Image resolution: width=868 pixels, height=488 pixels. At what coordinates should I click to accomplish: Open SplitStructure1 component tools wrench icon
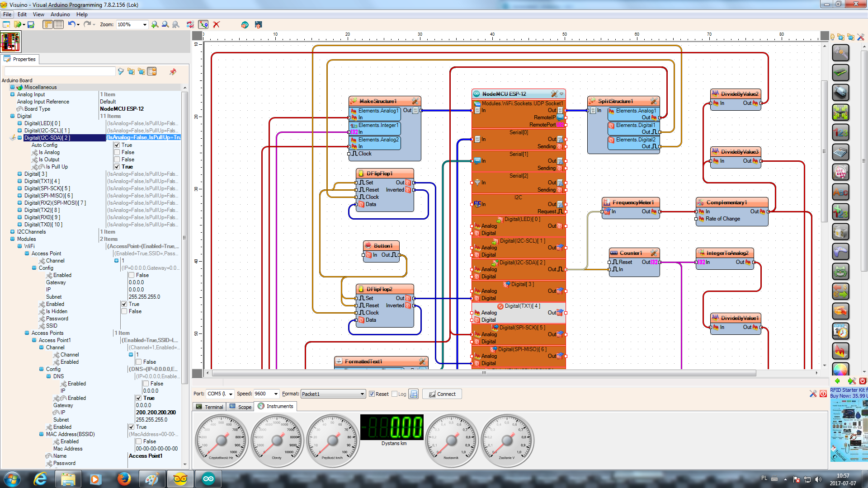[x=654, y=101]
